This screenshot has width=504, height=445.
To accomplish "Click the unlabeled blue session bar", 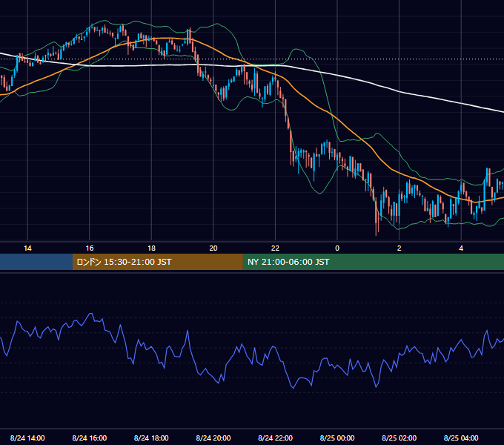I will [x=36, y=262].
